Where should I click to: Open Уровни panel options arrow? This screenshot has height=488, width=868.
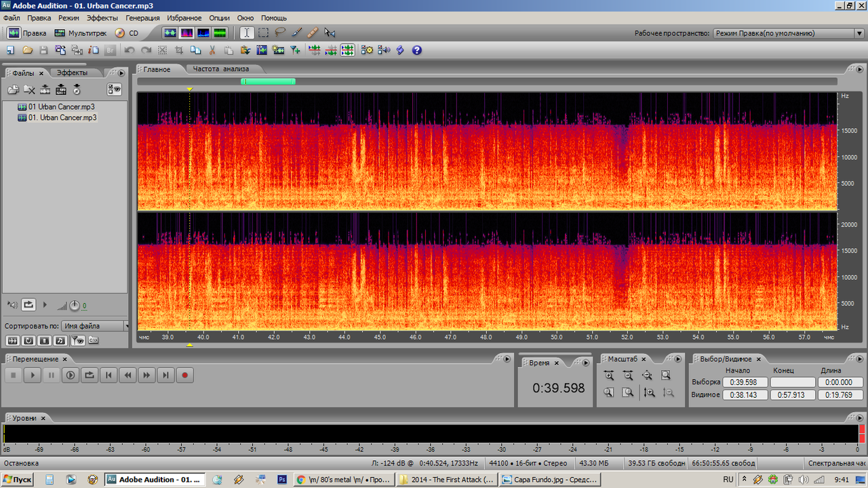pyautogui.click(x=859, y=419)
